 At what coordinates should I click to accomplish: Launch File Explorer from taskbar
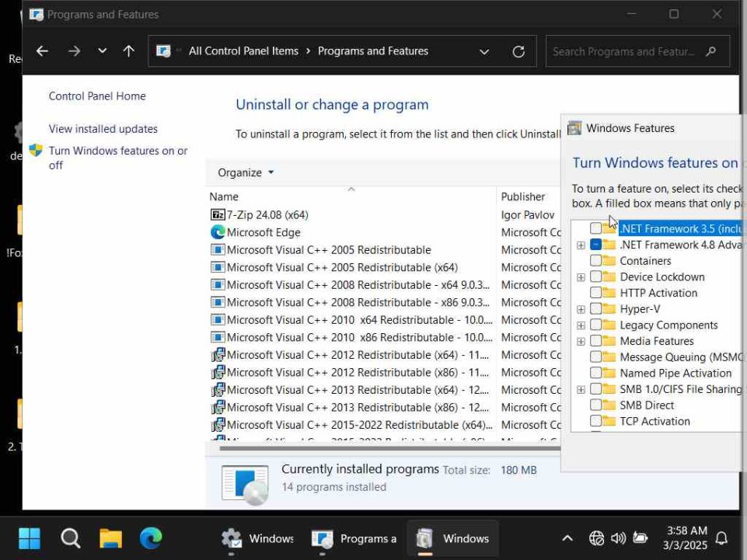(x=110, y=538)
